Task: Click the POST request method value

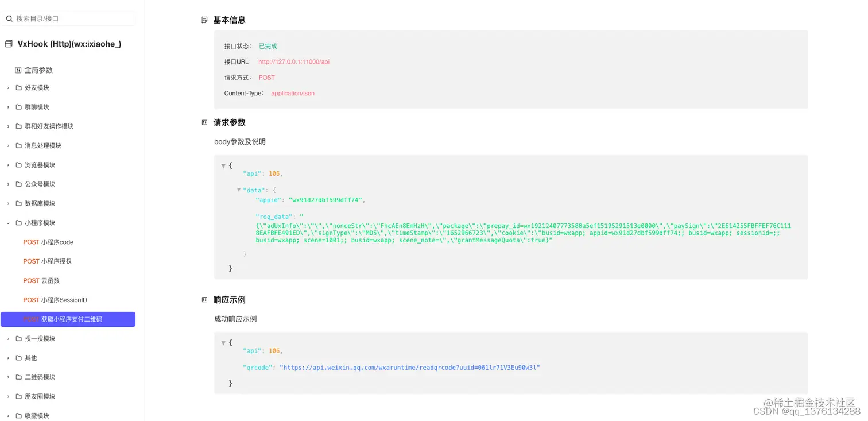Action: (x=267, y=78)
